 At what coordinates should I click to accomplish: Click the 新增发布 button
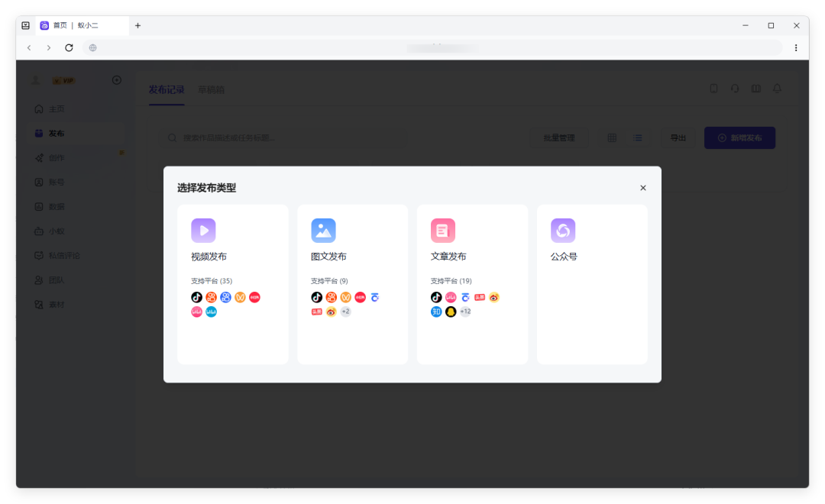[x=739, y=138]
